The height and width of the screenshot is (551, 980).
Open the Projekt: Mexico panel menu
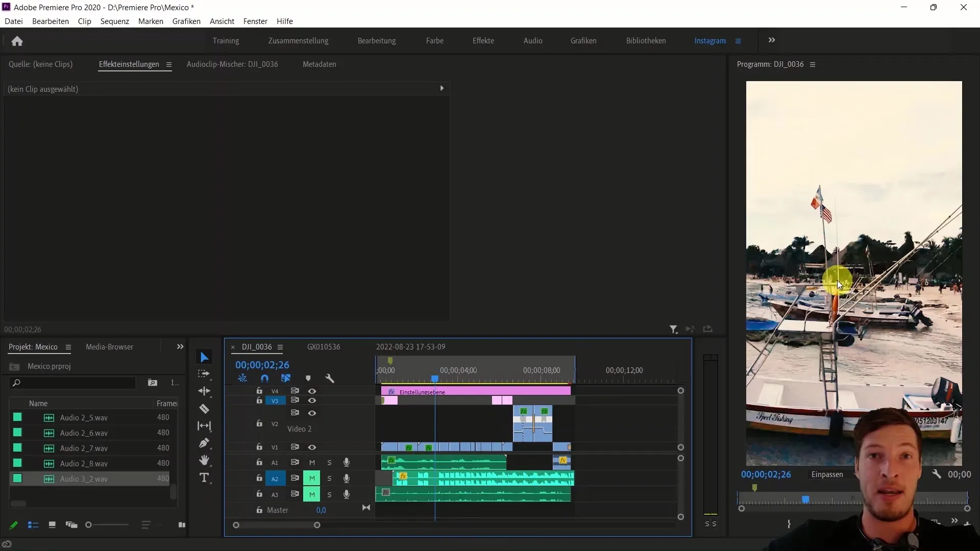coord(68,347)
